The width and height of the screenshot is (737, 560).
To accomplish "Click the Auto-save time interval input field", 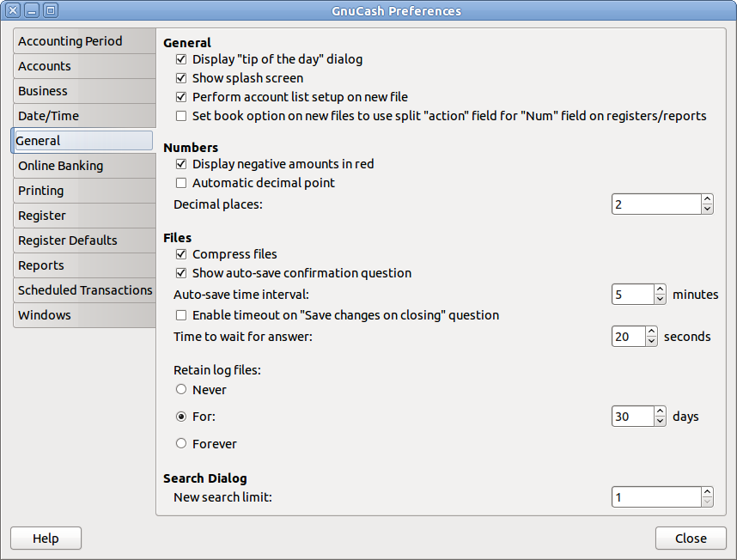I will 632,295.
